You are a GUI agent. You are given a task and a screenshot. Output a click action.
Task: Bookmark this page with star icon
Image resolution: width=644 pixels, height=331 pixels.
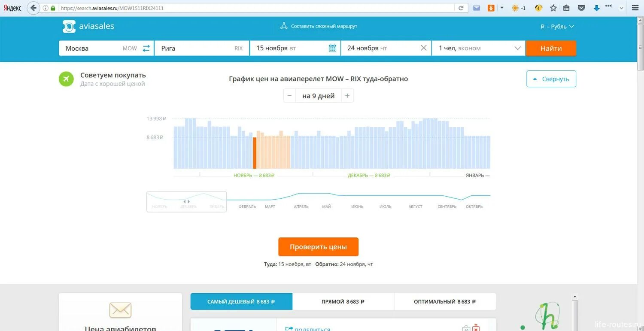click(553, 8)
